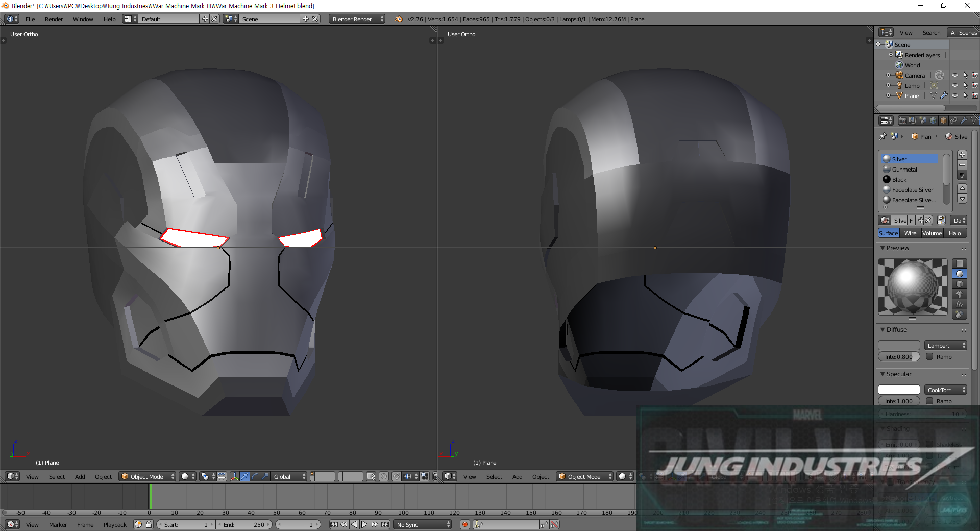Move material slot down arrow
This screenshot has height=531, width=980.
[x=962, y=199]
